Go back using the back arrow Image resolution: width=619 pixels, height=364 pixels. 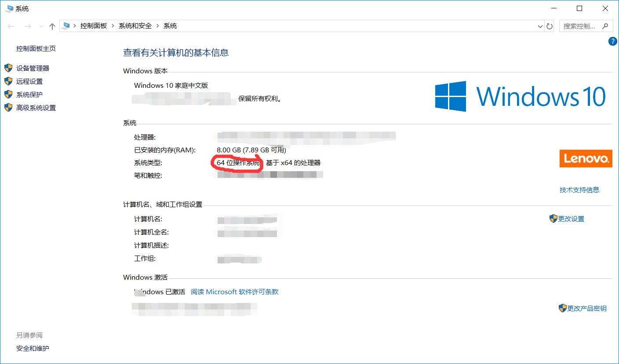pos(11,26)
